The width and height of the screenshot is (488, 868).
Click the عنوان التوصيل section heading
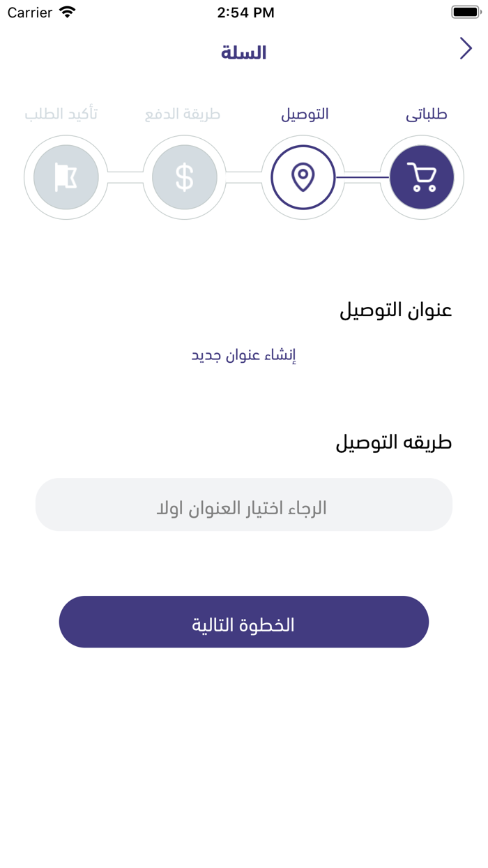tap(395, 310)
